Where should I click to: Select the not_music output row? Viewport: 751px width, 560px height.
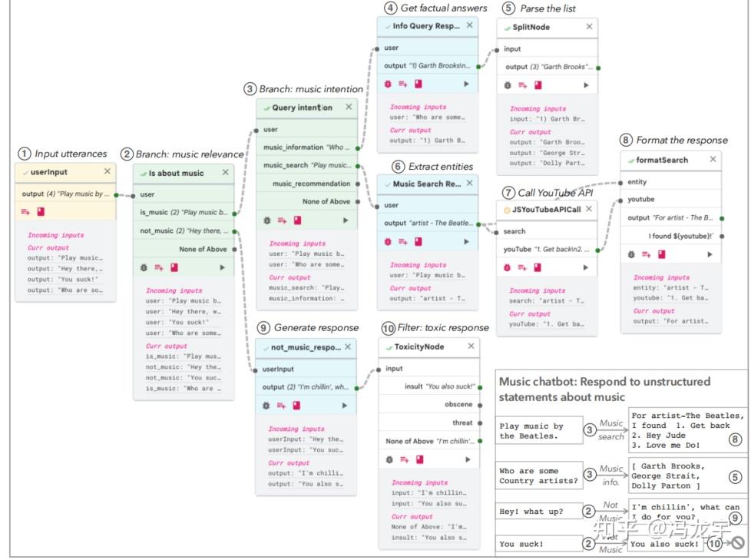(184, 231)
